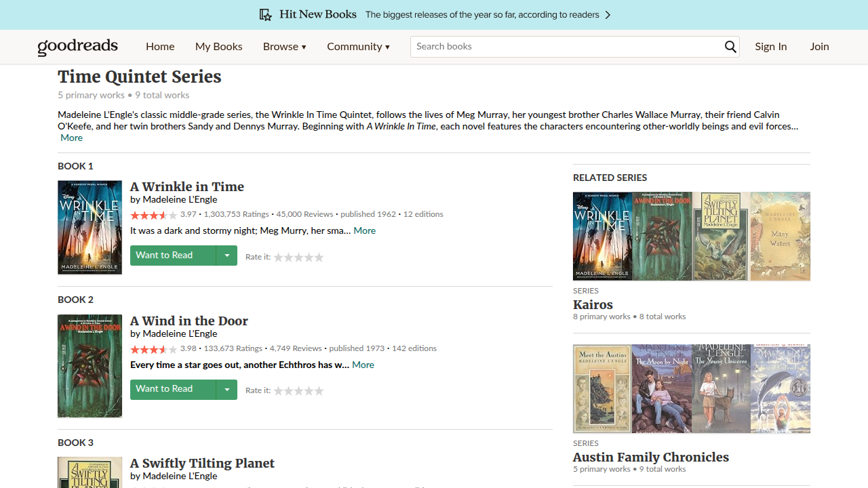Click A Swiftly Tilting Planet cover in Kairos series
868x488 pixels.
pos(722,236)
